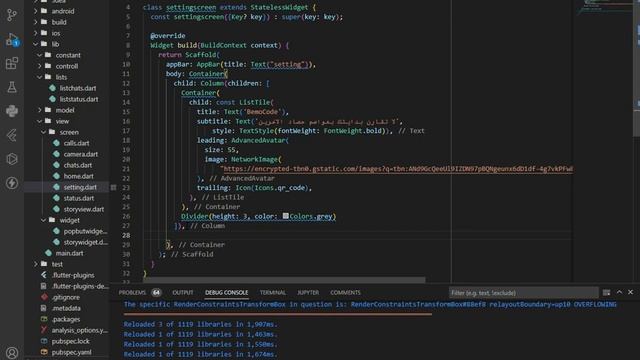Click the editor horizontal scrollbar

(x=284, y=280)
